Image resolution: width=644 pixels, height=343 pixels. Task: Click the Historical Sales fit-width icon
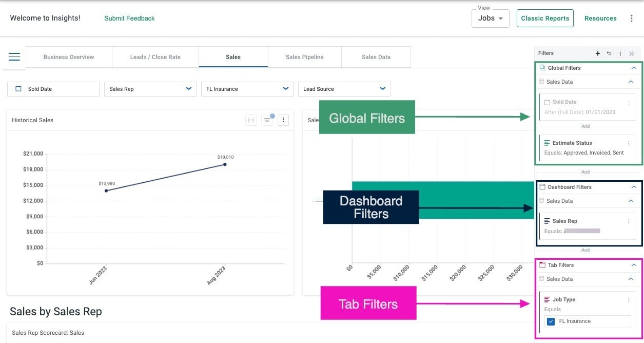pos(251,120)
